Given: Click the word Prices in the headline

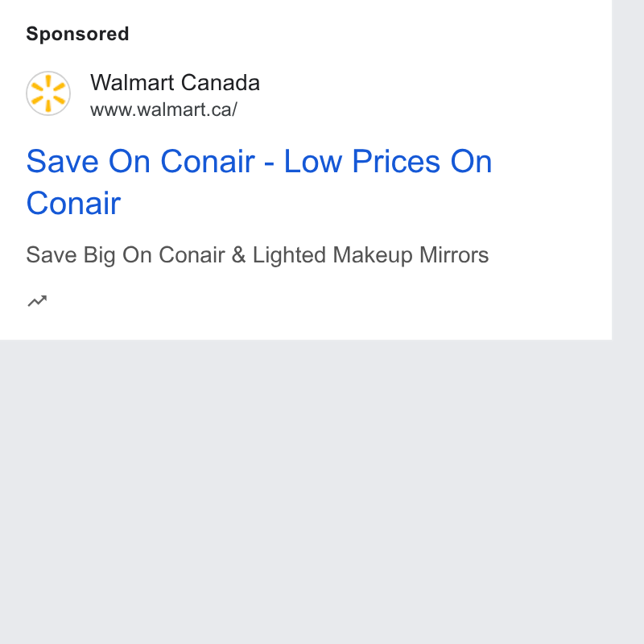Looking at the screenshot, I should [x=396, y=162].
